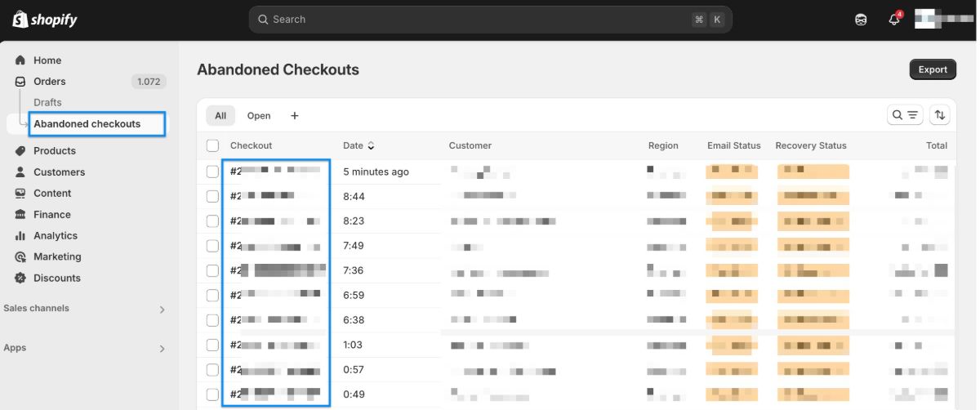Click the Products tag icon
The height and width of the screenshot is (410, 980).
(20, 151)
